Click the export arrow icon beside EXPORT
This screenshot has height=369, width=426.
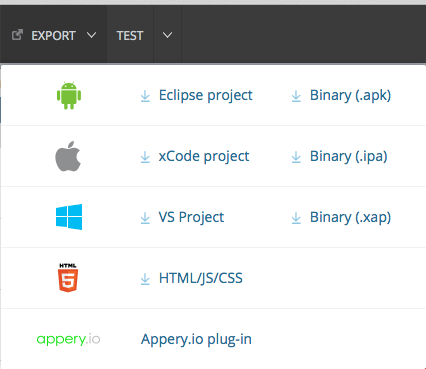pyautogui.click(x=17, y=35)
